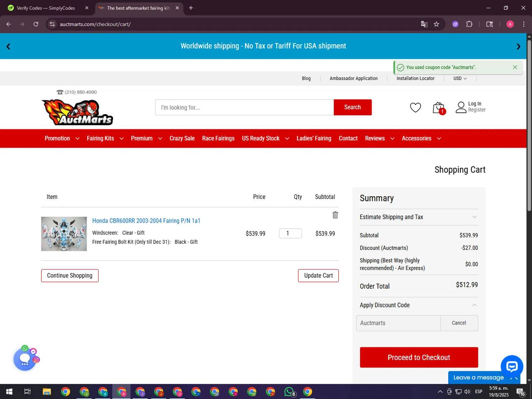Expand the Premium menu chevron
532x399 pixels.
tap(160, 139)
